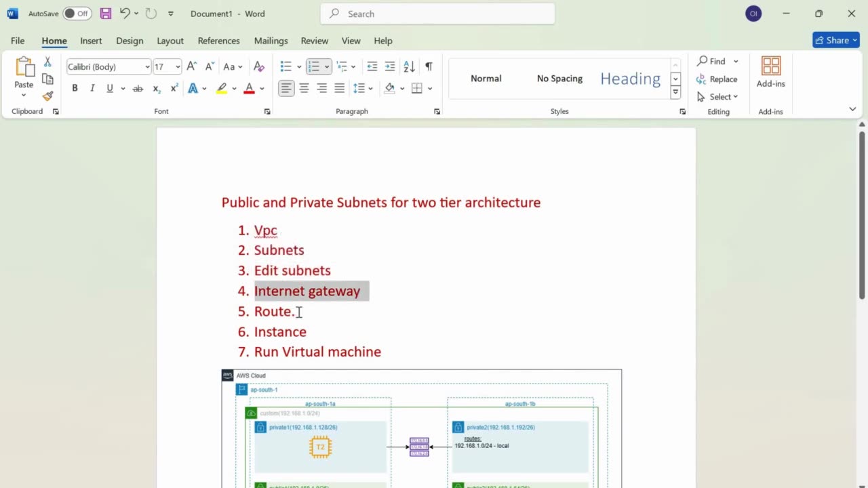Open the font name dropdown

147,66
